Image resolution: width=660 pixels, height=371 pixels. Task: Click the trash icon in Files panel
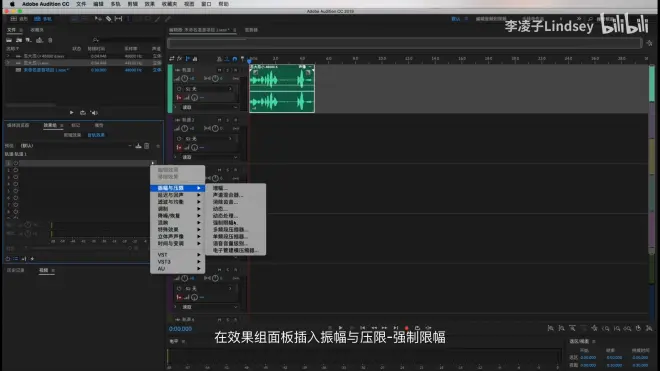pyautogui.click(x=50, y=40)
